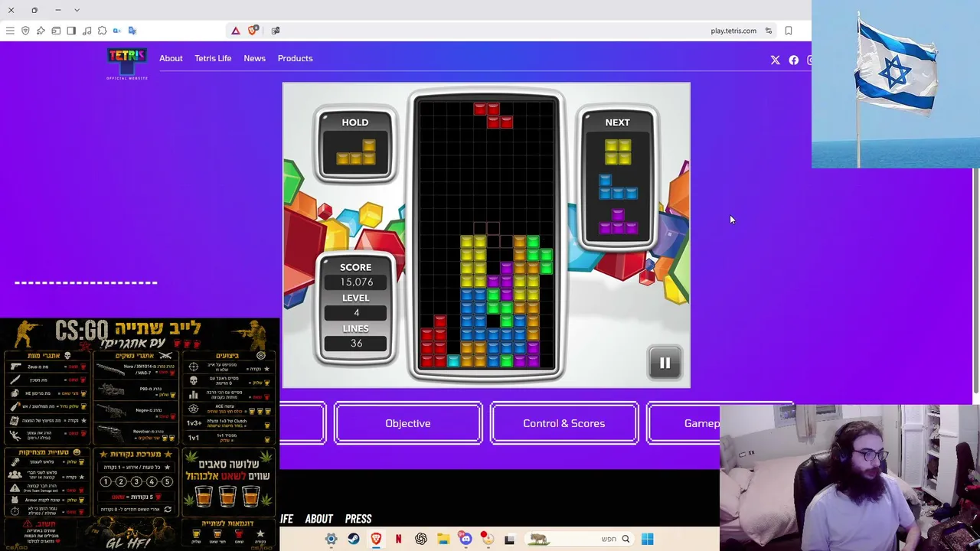The height and width of the screenshot is (551, 980).
Task: Click the pin icon in browser toolbar
Action: (41, 31)
